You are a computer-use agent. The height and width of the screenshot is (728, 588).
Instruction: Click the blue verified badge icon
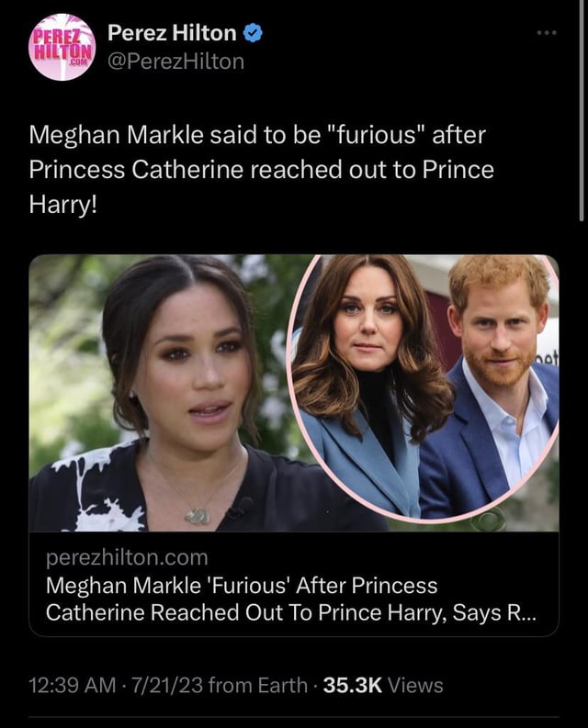point(253,33)
